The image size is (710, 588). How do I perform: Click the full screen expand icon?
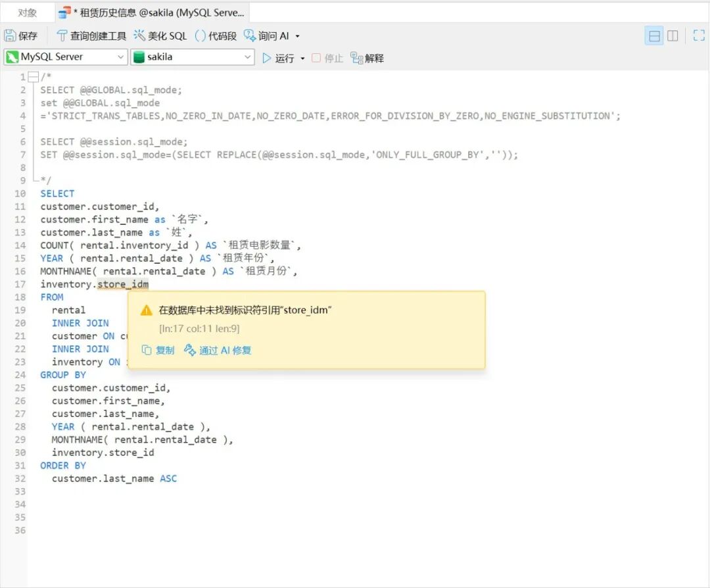coord(699,36)
